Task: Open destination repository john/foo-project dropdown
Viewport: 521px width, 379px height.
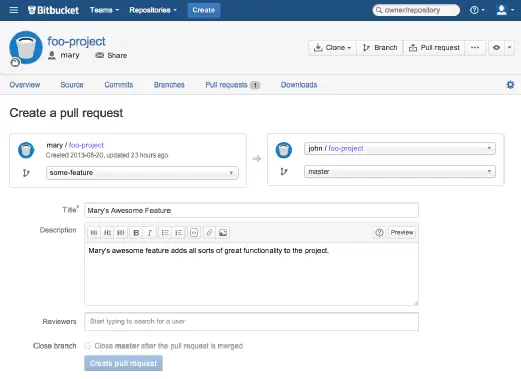Action: pyautogui.click(x=400, y=148)
